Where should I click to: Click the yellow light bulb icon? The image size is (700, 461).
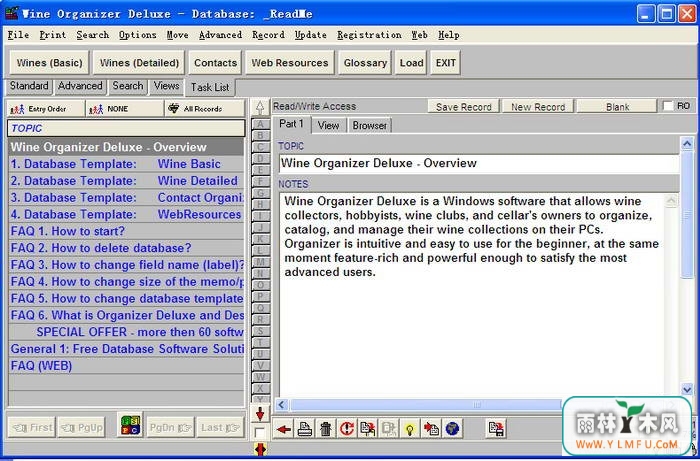410,429
